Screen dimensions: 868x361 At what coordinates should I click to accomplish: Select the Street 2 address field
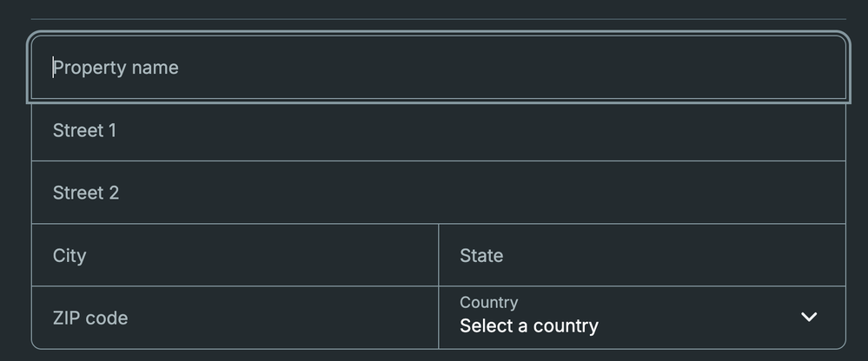438,193
